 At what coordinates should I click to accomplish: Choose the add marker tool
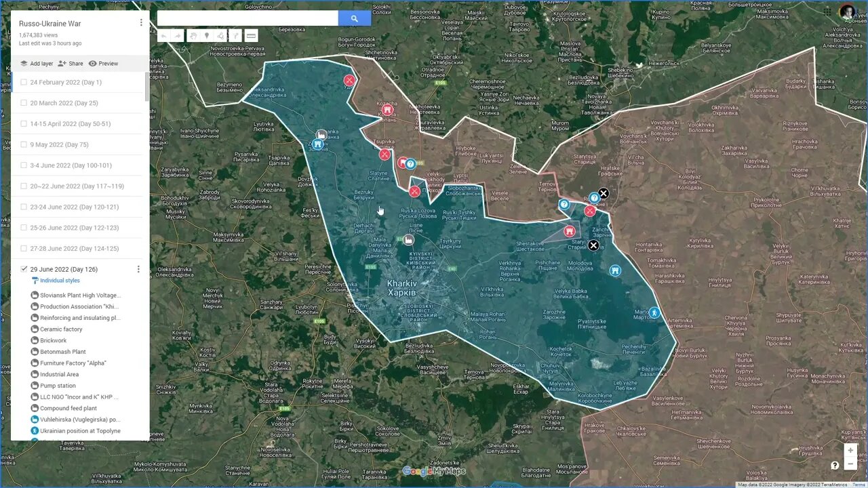207,36
